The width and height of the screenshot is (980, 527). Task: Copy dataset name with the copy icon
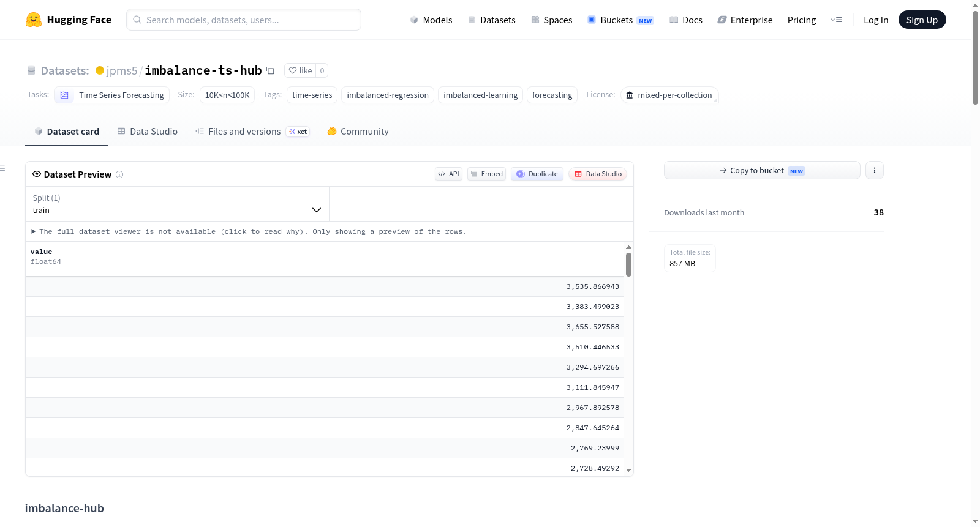tap(270, 70)
